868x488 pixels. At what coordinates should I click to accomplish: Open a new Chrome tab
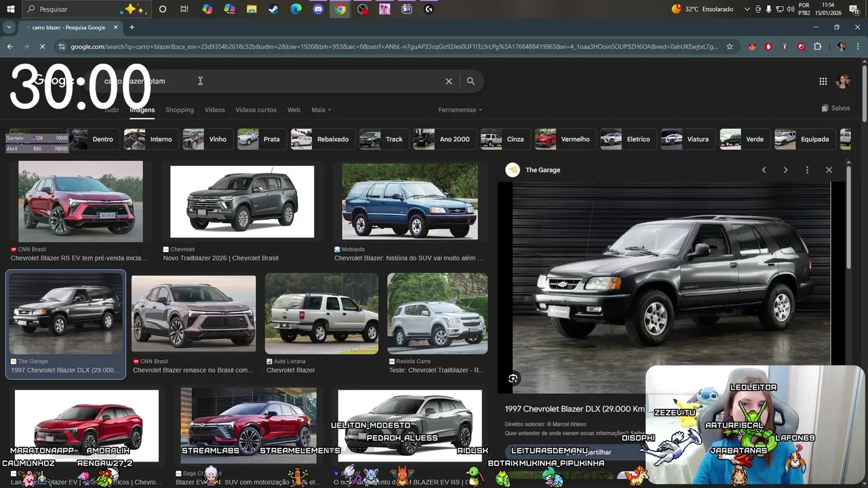132,27
